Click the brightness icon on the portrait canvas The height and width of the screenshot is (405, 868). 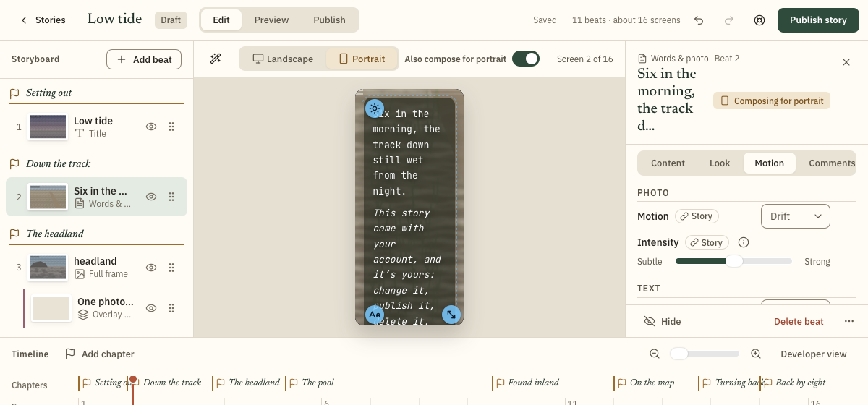point(374,108)
